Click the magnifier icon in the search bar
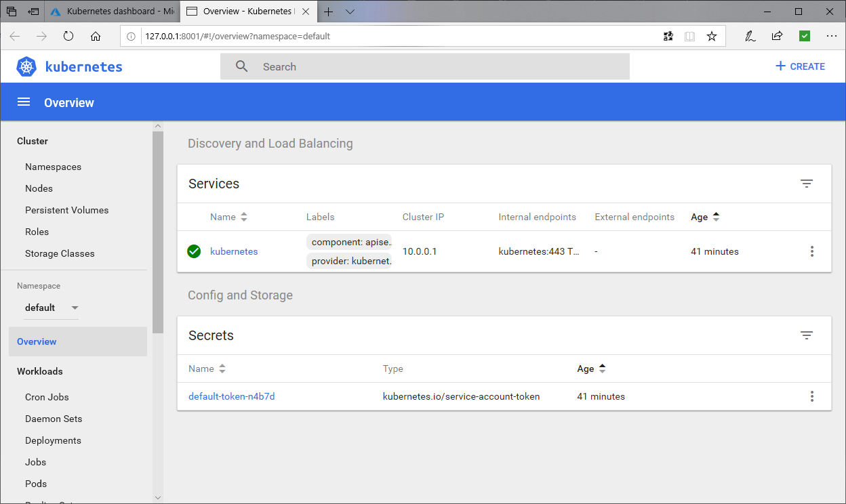 (x=242, y=66)
